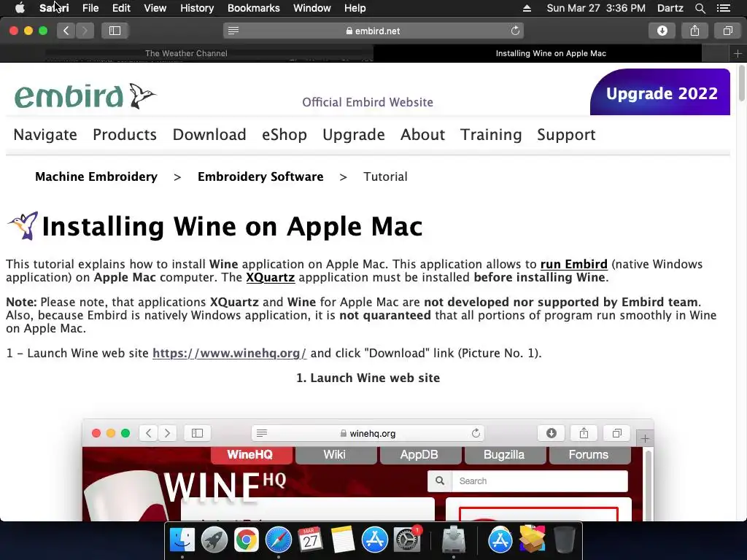Expand the About navigation item
This screenshot has height=560, width=747.
point(422,135)
